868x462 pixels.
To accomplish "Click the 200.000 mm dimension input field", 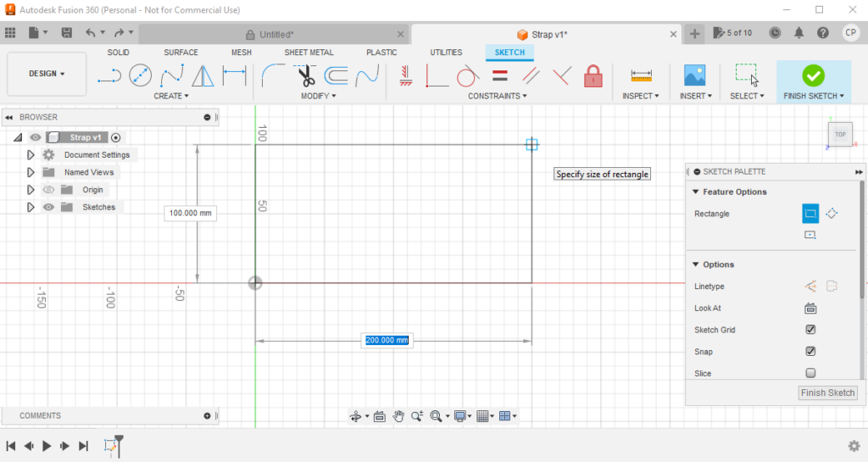I will point(387,340).
